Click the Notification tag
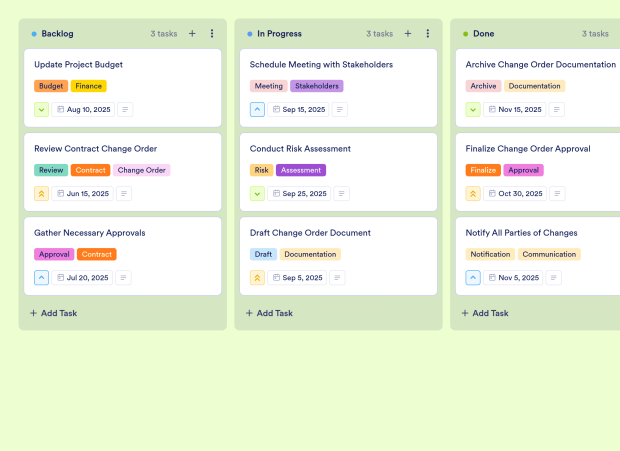Screen dimensions: 620x451 click(x=490, y=255)
